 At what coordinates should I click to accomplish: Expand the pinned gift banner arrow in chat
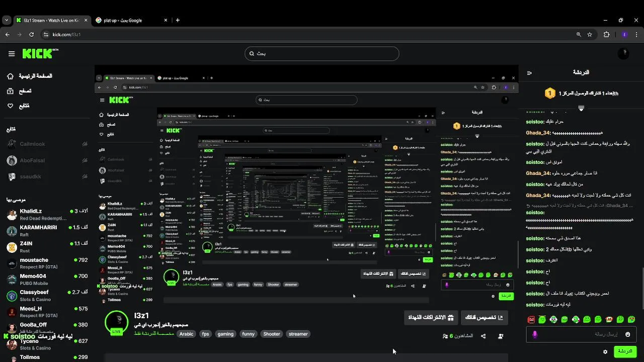(x=581, y=109)
